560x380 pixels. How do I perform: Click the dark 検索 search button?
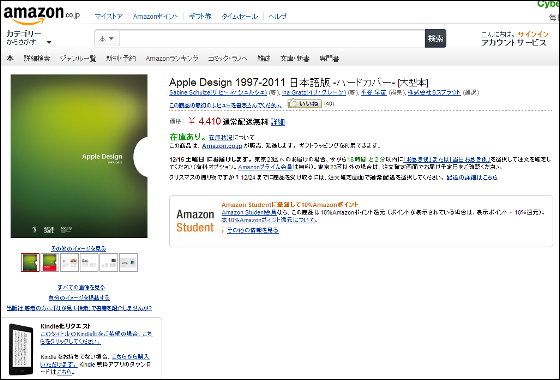click(x=435, y=39)
